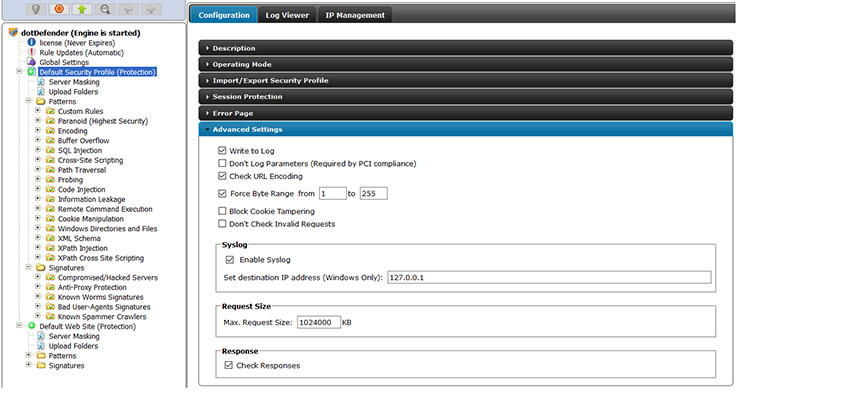
Task: Click the Global Settings icon in the tree
Action: click(x=31, y=62)
